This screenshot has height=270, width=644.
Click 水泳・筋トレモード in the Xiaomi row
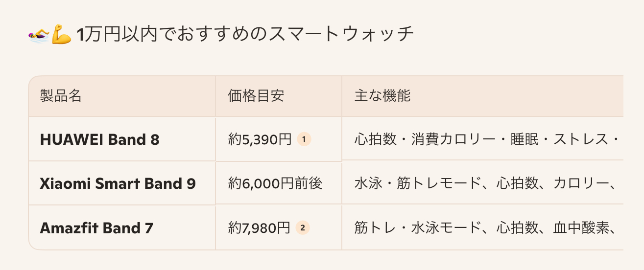click(x=418, y=184)
